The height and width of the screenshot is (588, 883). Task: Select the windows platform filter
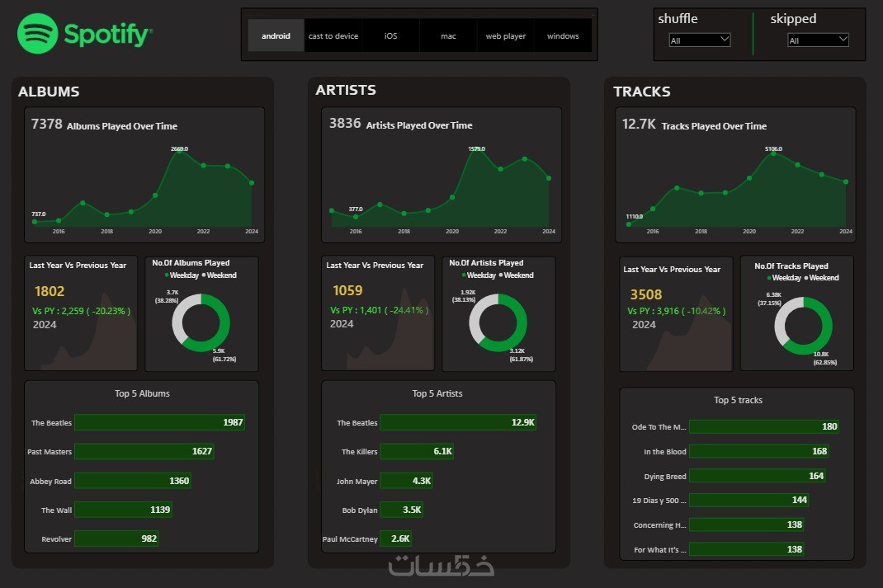pos(563,35)
